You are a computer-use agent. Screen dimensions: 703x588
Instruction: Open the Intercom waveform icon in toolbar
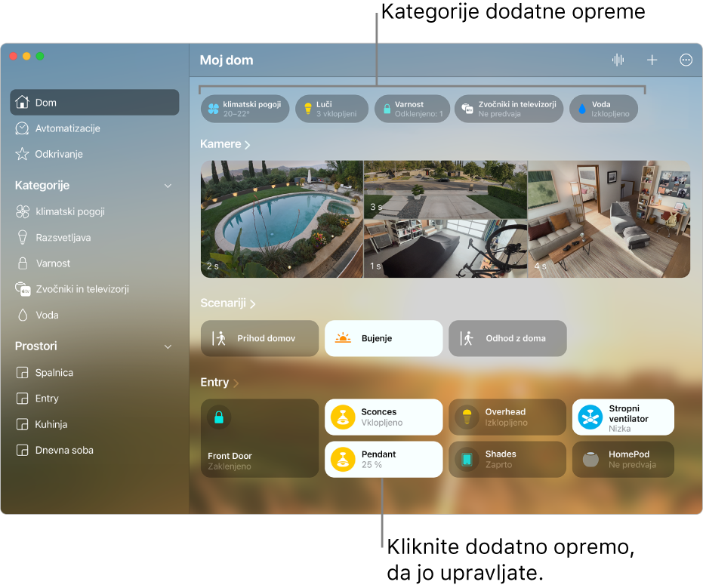pyautogui.click(x=618, y=60)
